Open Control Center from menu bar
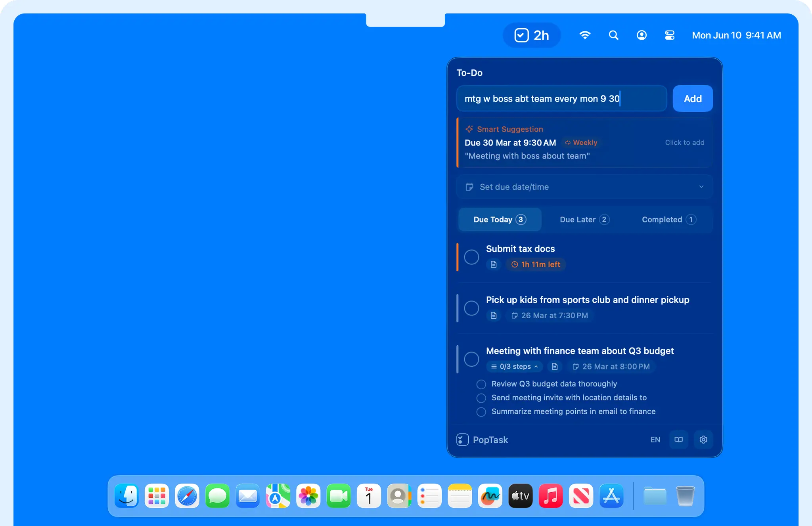This screenshot has height=526, width=812. tap(670, 35)
